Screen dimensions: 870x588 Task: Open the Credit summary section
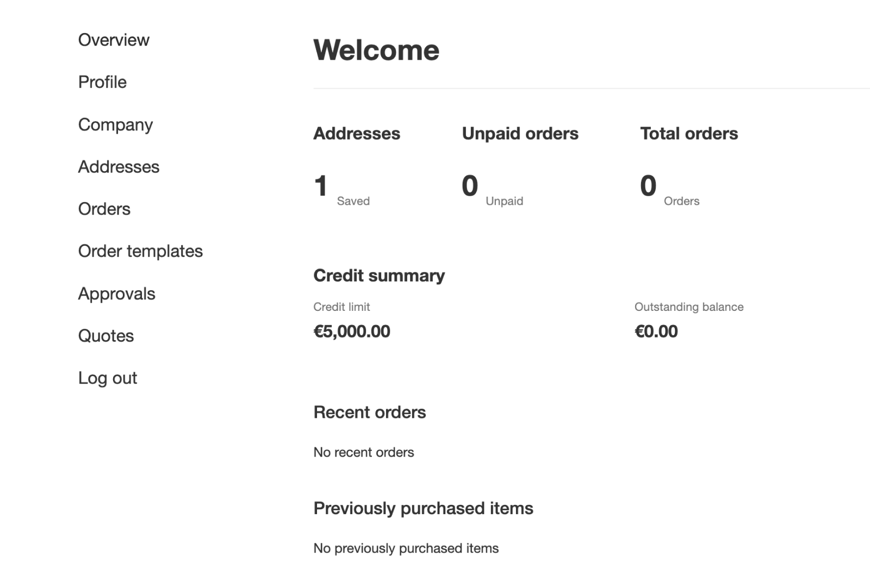pos(379,276)
